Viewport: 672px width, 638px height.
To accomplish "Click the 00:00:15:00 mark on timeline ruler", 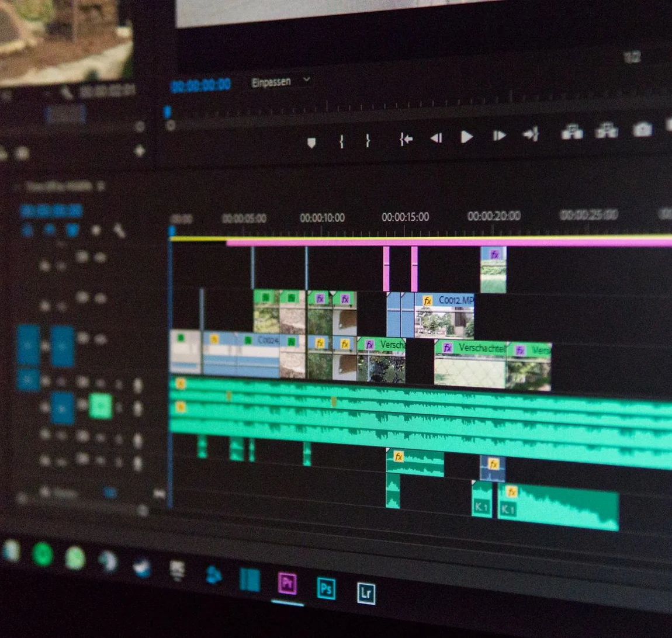I will pyautogui.click(x=406, y=217).
